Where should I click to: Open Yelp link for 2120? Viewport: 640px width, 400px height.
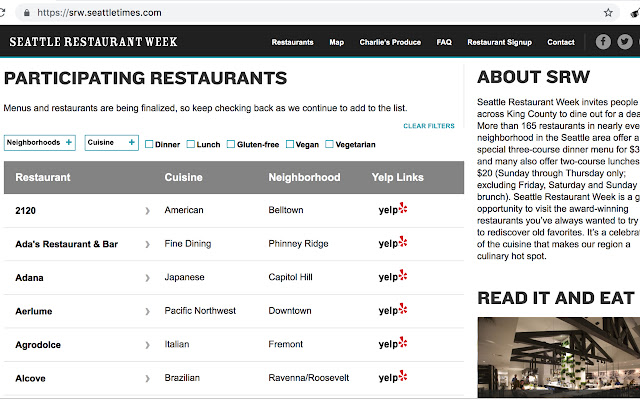pos(393,209)
